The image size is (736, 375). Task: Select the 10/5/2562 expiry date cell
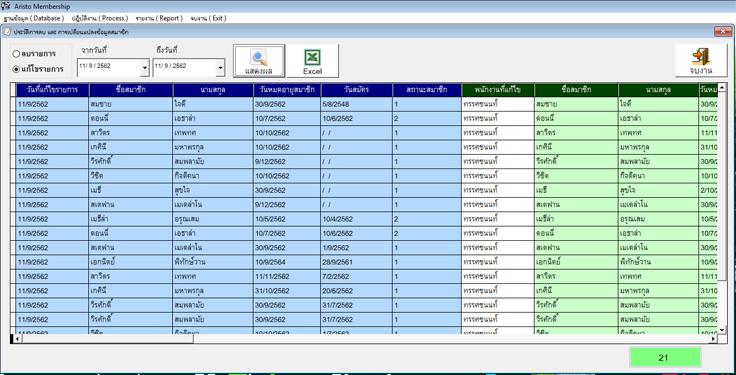287,219
